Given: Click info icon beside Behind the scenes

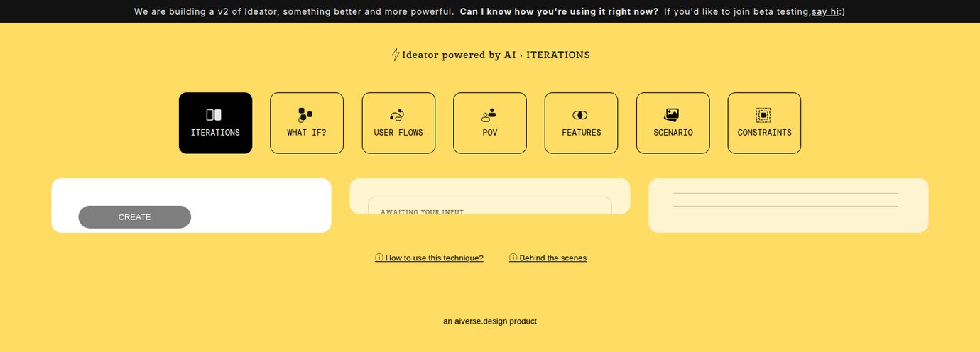Looking at the screenshot, I should pos(513,258).
